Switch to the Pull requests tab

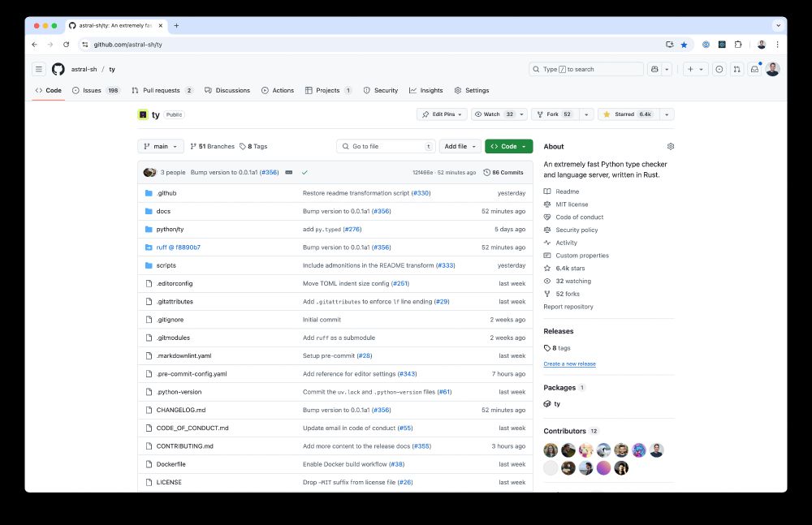(x=162, y=91)
